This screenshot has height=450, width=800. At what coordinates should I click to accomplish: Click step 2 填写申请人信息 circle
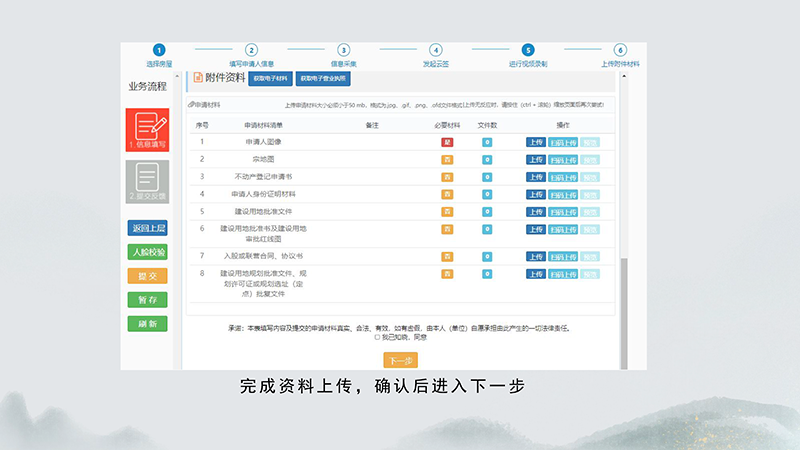(251, 50)
